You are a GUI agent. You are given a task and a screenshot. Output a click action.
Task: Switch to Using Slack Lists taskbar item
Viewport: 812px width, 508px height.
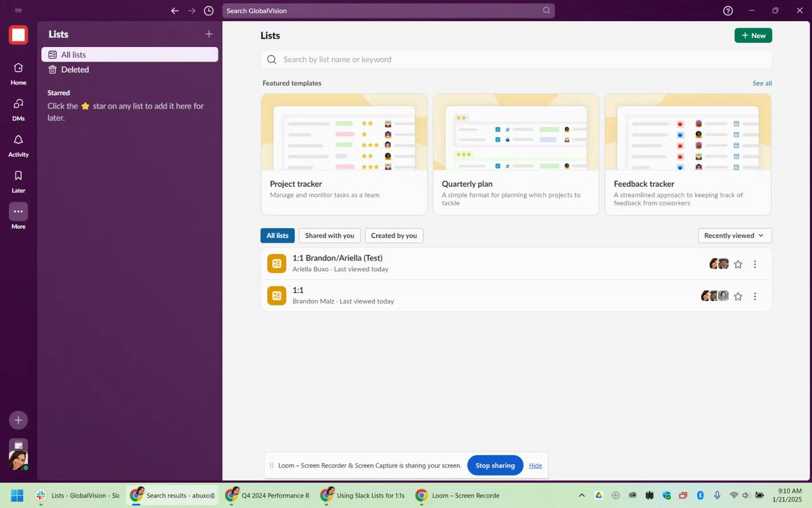(x=363, y=495)
